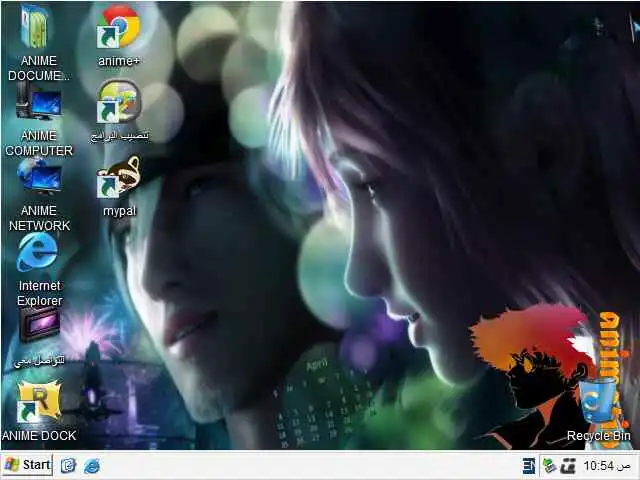Select the Internet Explorer desktop icon
Viewport: 640px width, 480px height.
(38, 253)
